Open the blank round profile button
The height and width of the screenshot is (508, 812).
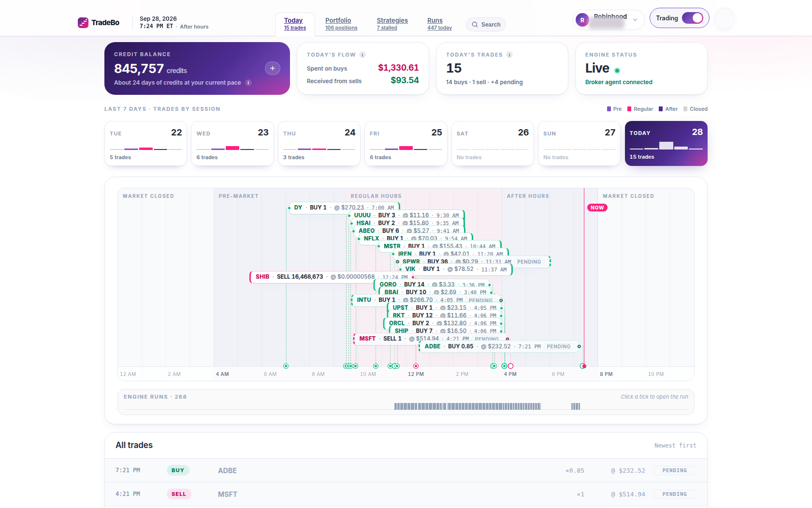(725, 18)
